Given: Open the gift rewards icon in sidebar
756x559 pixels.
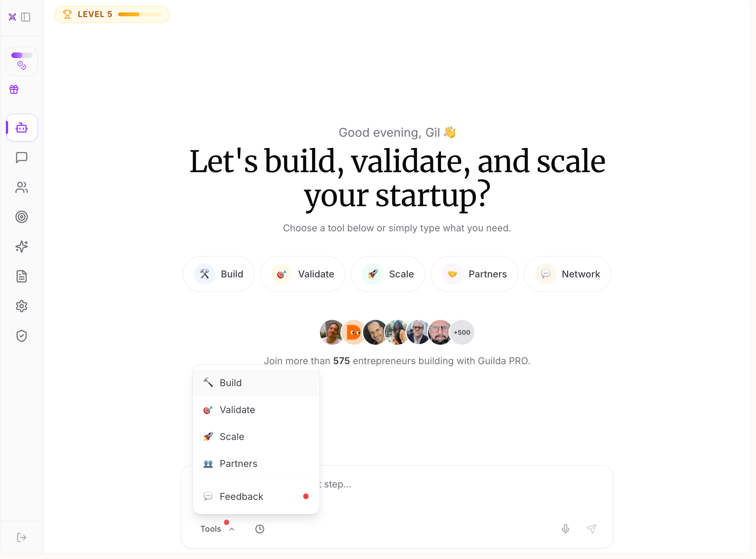Looking at the screenshot, I should (14, 90).
